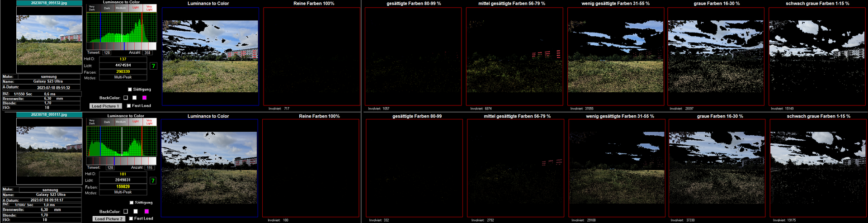
Task: Click the green 7 indicator in the bottom panel
Action: tap(153, 181)
